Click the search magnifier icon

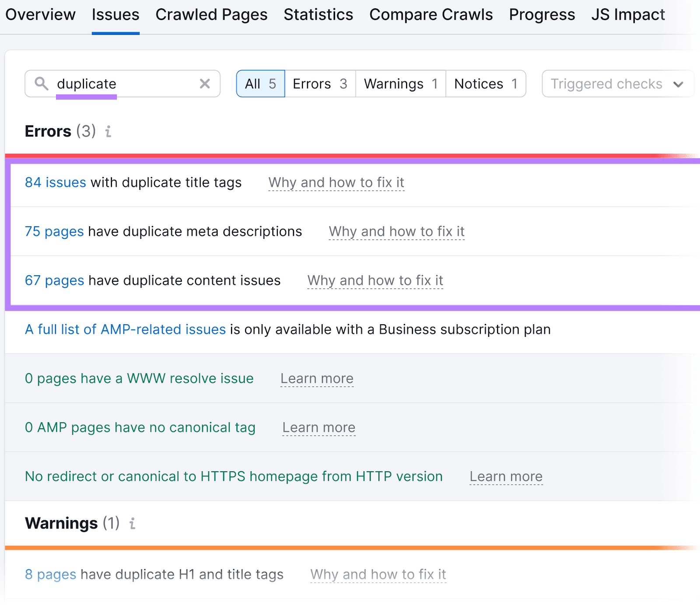pos(42,84)
